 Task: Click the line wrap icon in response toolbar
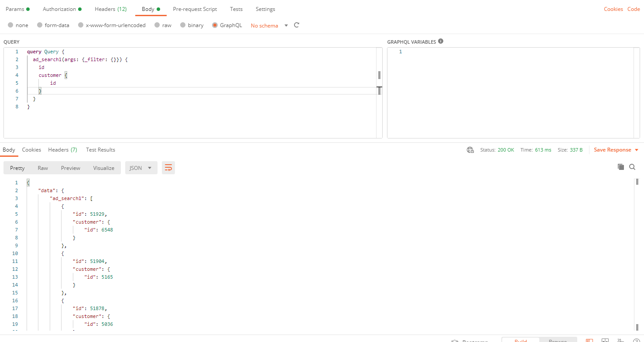[168, 167]
